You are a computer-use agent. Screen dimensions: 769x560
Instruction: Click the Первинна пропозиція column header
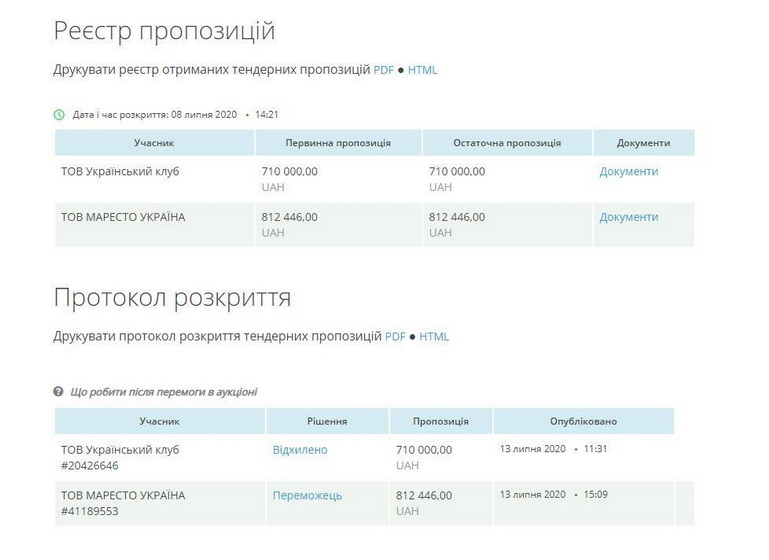(x=338, y=143)
